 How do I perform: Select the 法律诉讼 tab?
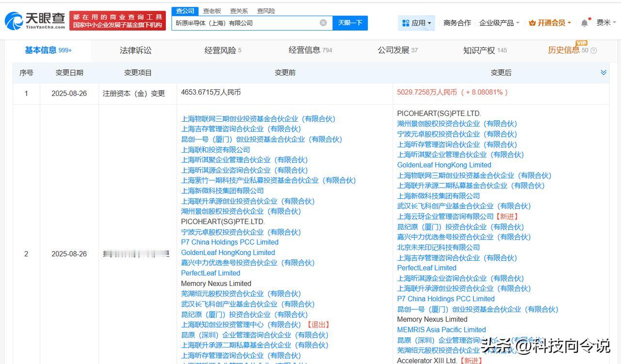point(135,50)
